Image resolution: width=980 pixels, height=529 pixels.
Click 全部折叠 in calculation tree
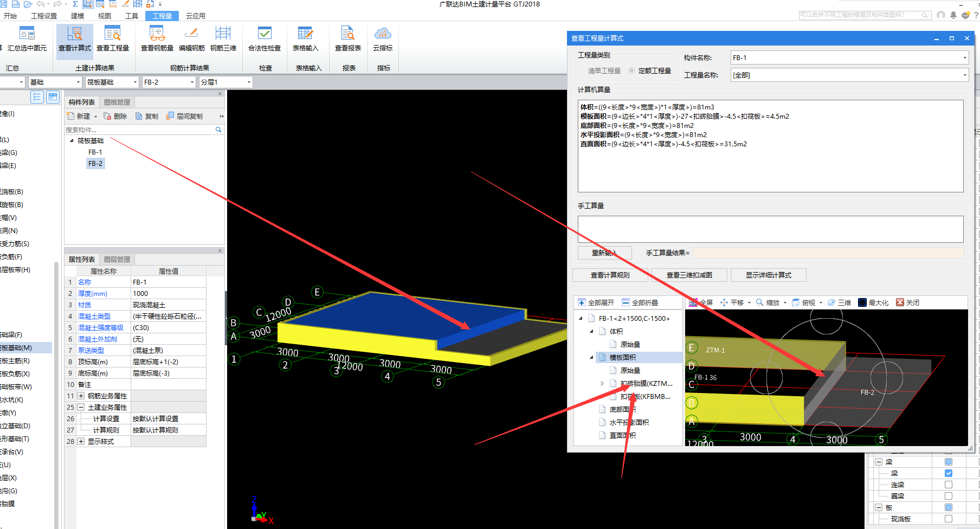[640, 302]
